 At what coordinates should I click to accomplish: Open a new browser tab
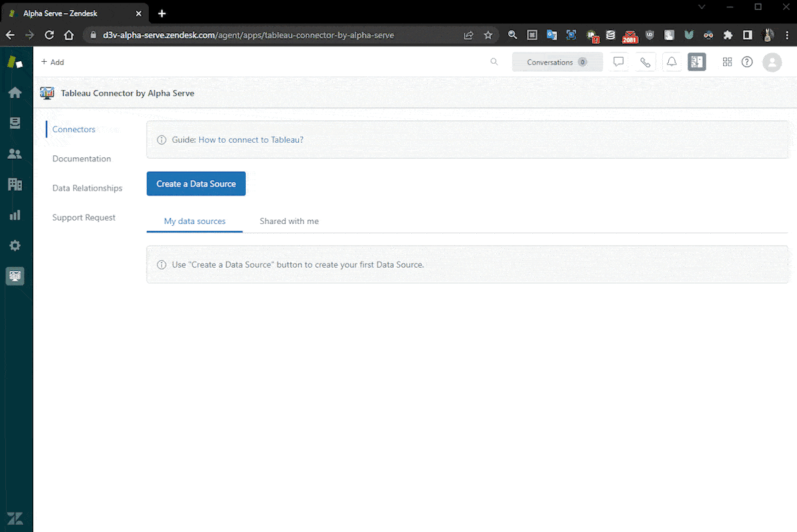[162, 13]
